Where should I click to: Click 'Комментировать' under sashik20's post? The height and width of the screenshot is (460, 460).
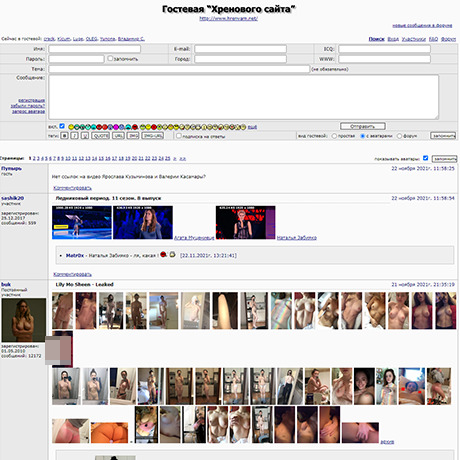(x=72, y=274)
